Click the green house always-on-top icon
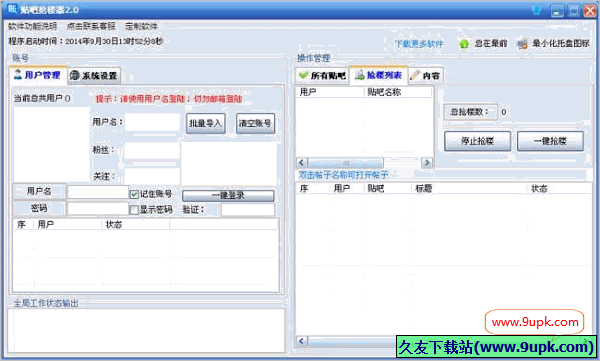Viewport: 600px width, 361px height. pyautogui.click(x=464, y=44)
